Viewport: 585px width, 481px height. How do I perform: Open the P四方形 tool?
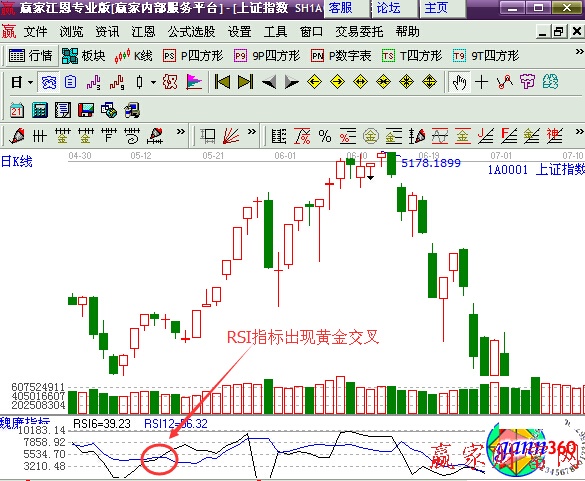coord(193,56)
